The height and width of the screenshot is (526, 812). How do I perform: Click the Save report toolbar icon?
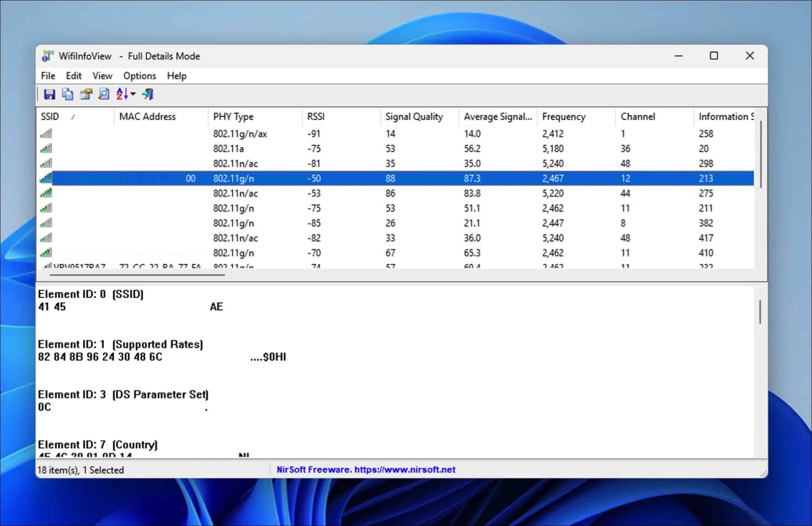pos(50,94)
